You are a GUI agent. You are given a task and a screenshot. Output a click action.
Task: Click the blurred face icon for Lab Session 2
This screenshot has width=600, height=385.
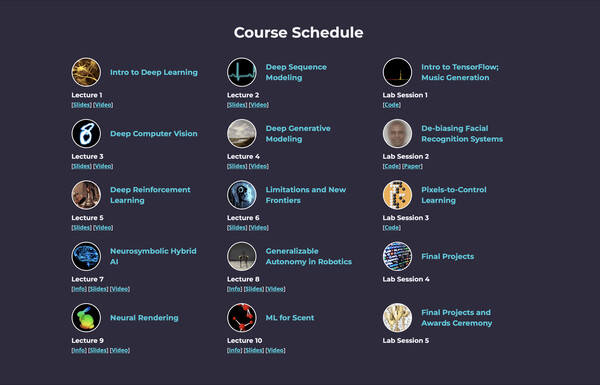398,134
